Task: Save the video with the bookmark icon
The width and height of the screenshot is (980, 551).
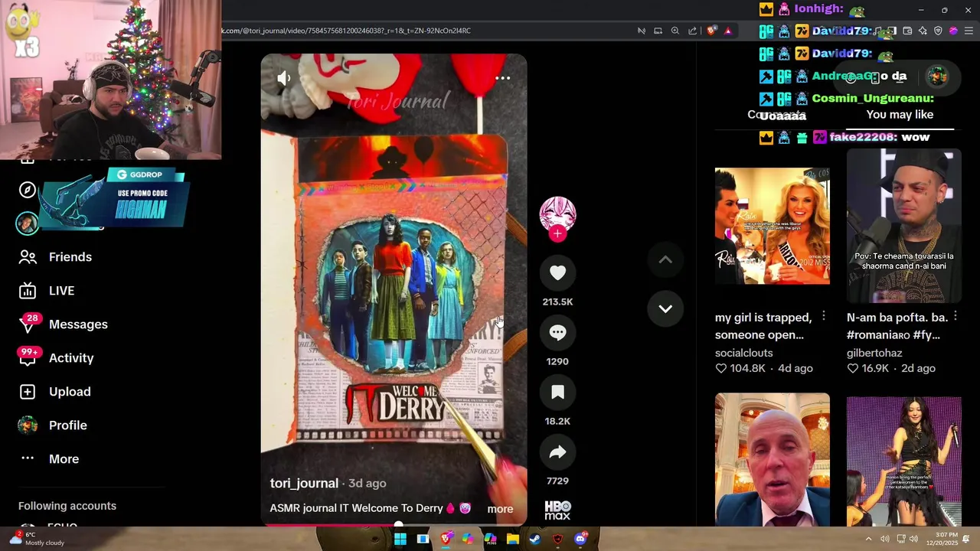Action: pos(557,393)
